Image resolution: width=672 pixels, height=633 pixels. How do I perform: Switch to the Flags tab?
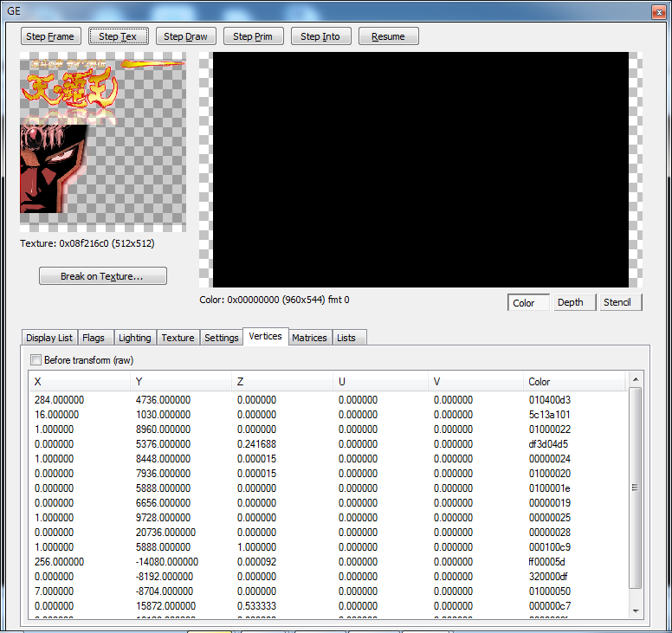[94, 338]
